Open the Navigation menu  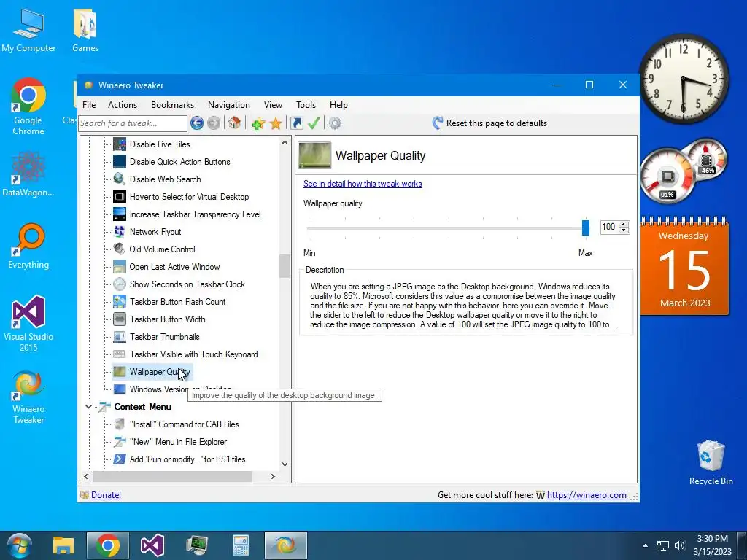[228, 105]
